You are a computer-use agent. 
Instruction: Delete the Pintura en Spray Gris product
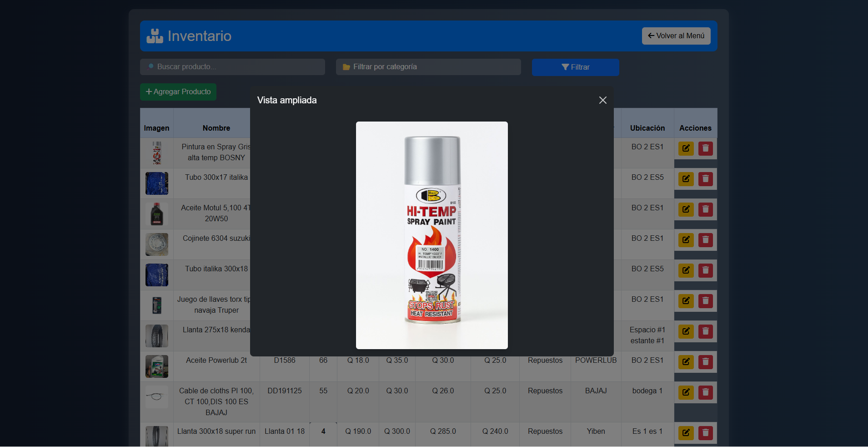click(706, 148)
